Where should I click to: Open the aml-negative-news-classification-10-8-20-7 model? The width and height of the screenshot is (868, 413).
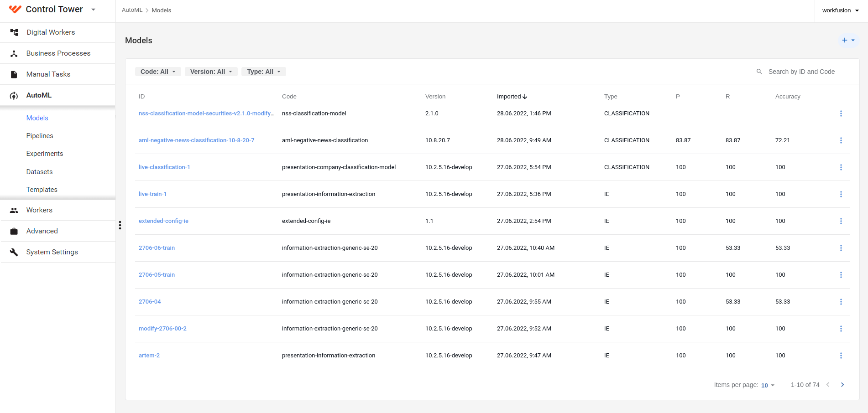(x=197, y=140)
